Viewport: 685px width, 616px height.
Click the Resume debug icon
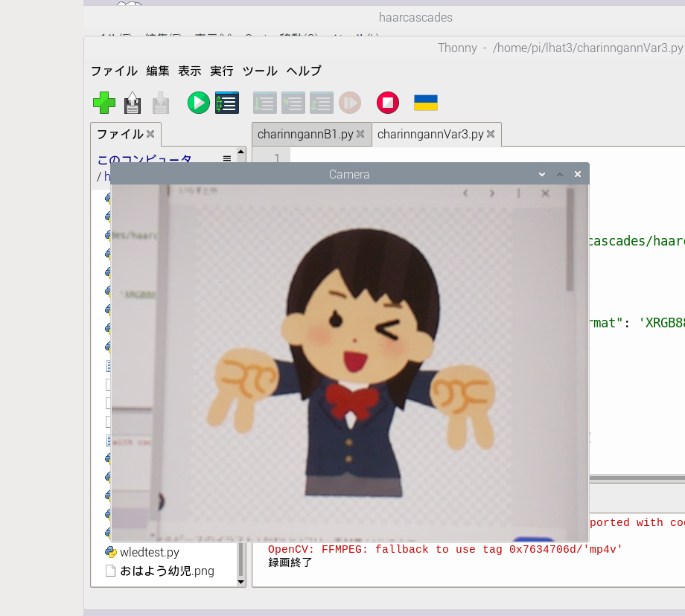(350, 103)
